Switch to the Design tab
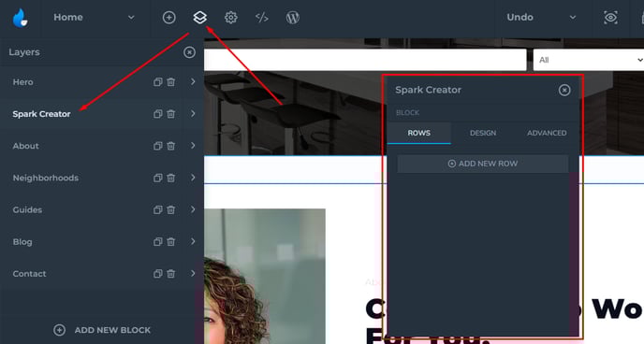This screenshot has width=644, height=344. (x=483, y=133)
